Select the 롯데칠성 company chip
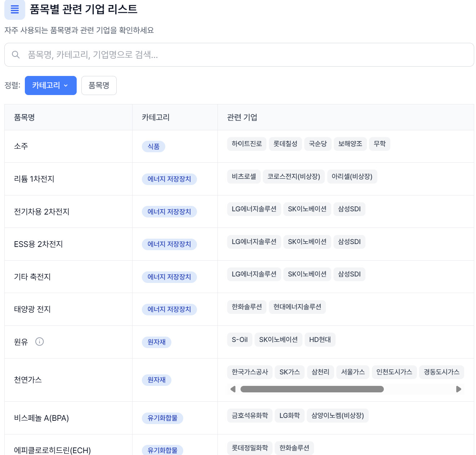This screenshot has height=455, width=476. click(286, 144)
